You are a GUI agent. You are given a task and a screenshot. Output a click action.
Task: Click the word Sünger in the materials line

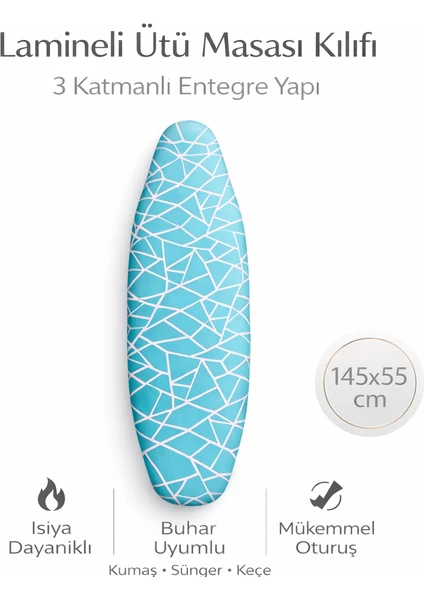click(196, 571)
